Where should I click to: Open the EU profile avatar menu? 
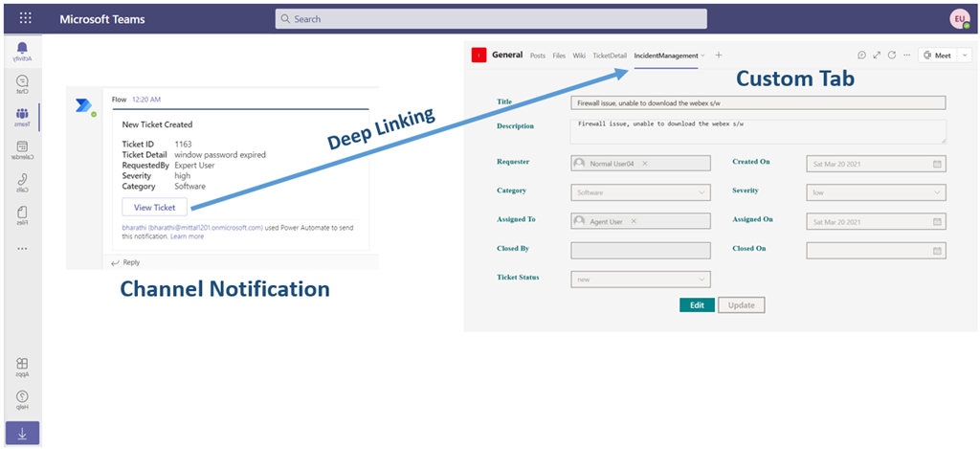[959, 19]
